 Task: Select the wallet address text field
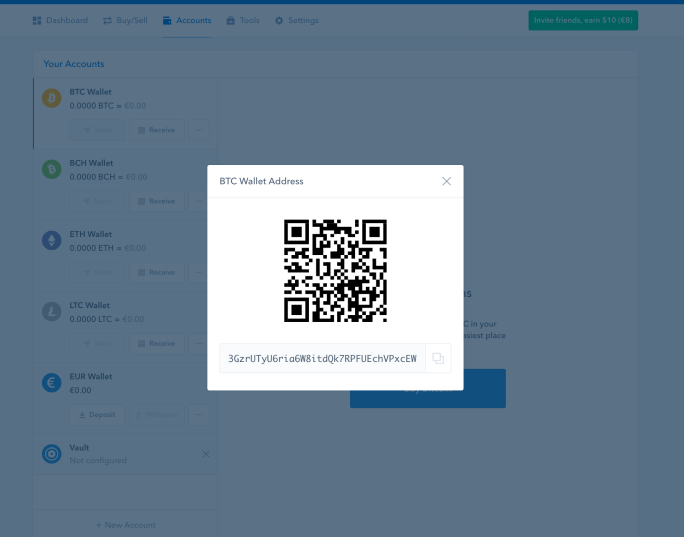322,358
